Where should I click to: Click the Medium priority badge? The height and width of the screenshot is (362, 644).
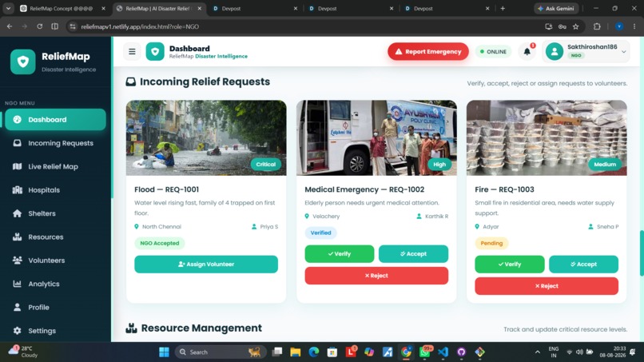(605, 165)
